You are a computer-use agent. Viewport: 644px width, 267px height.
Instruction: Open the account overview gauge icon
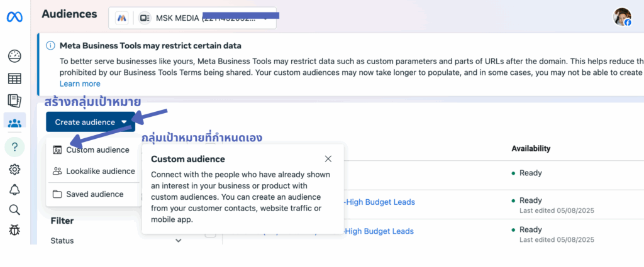tap(15, 56)
